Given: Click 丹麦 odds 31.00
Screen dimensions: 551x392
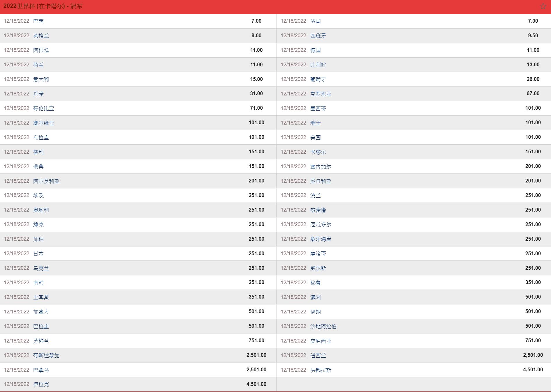Looking at the screenshot, I should (x=256, y=93).
